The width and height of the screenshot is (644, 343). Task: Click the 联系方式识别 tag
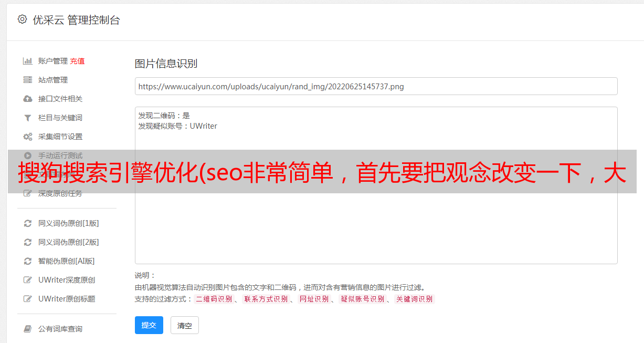click(266, 299)
